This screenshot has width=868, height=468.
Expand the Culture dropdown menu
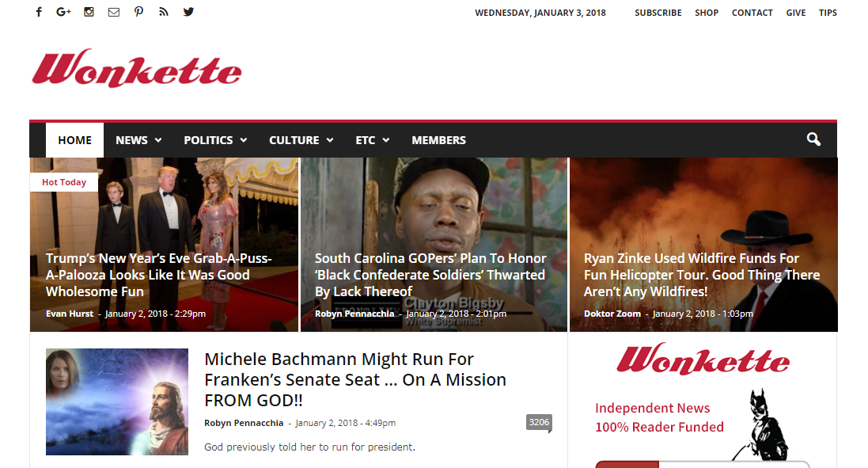[x=301, y=140]
